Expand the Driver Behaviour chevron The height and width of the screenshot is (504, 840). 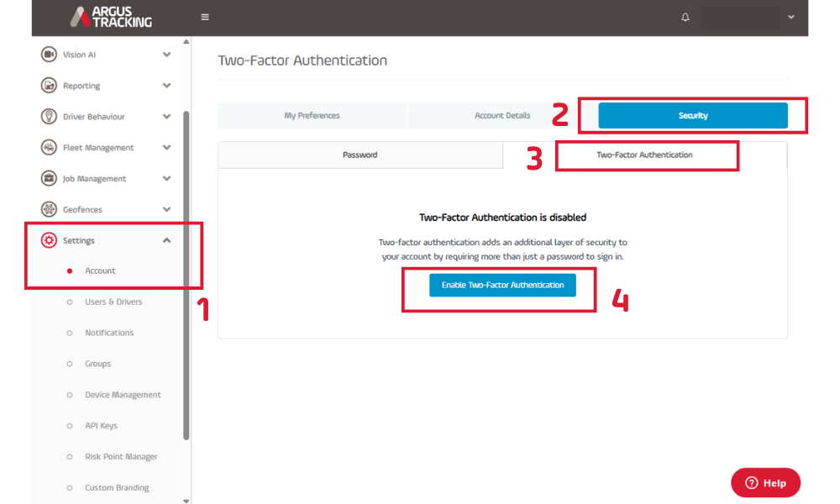tap(166, 117)
